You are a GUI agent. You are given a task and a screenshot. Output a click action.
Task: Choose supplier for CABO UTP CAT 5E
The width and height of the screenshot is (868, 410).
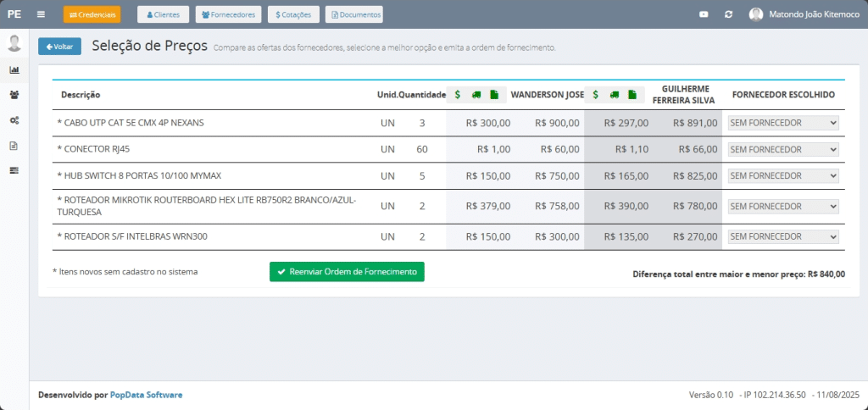tap(783, 123)
